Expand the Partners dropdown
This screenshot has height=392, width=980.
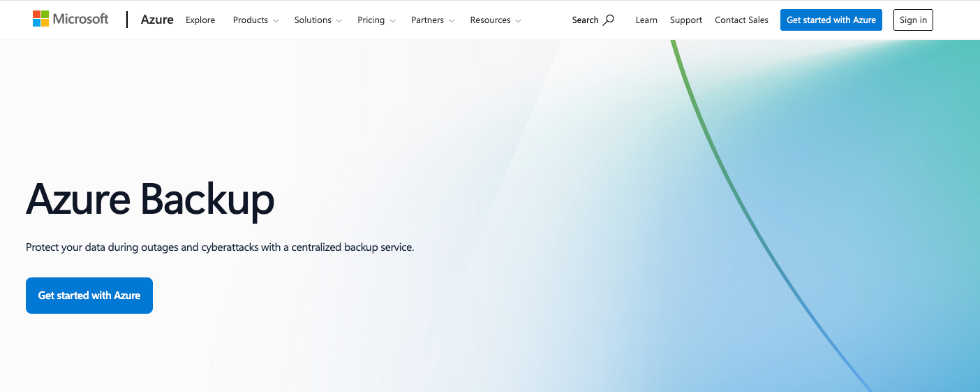[433, 20]
